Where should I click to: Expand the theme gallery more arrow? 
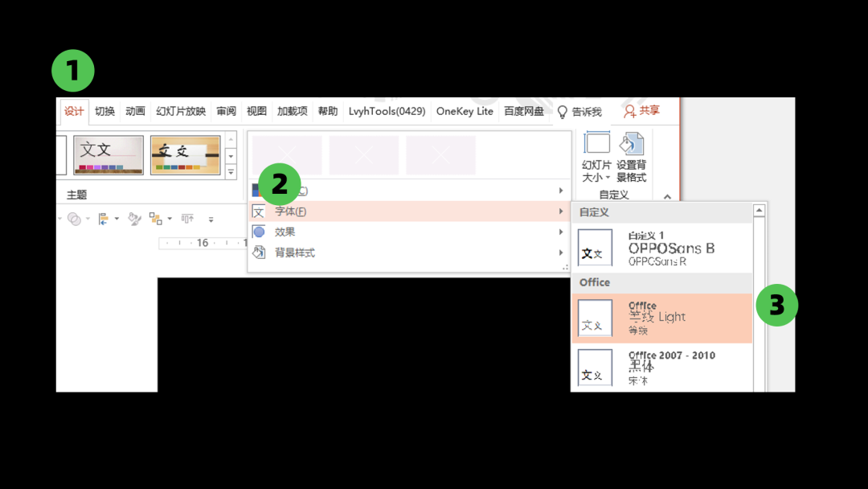click(231, 172)
